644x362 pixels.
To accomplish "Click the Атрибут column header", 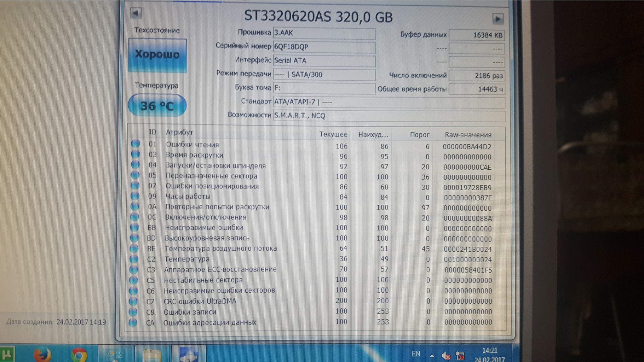I will (179, 132).
